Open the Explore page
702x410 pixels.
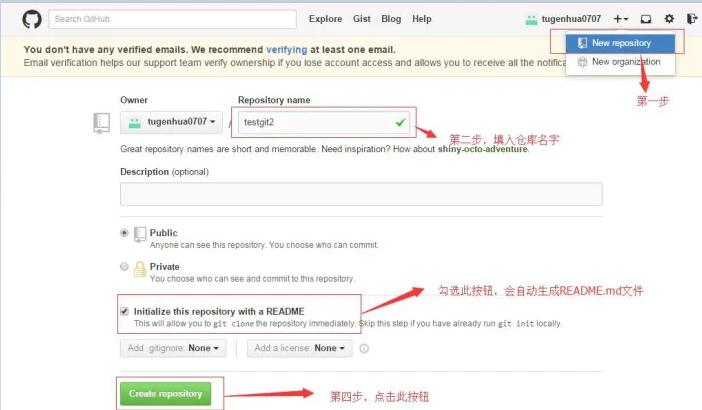tap(325, 19)
